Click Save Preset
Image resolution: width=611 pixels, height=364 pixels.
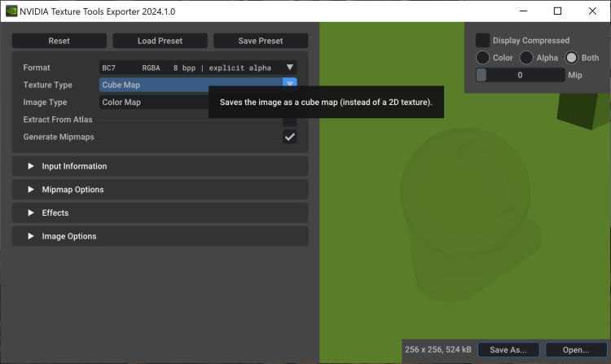tap(261, 41)
